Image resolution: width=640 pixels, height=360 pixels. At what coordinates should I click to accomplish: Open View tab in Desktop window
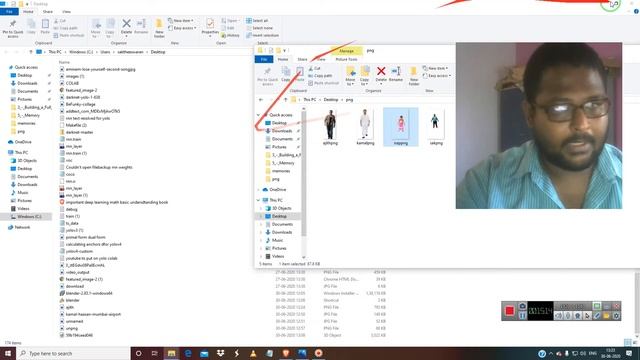(x=67, y=11)
